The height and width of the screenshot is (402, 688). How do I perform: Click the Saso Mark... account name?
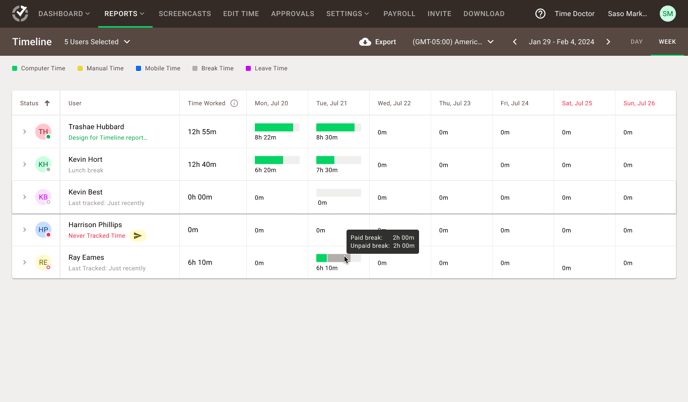627,14
